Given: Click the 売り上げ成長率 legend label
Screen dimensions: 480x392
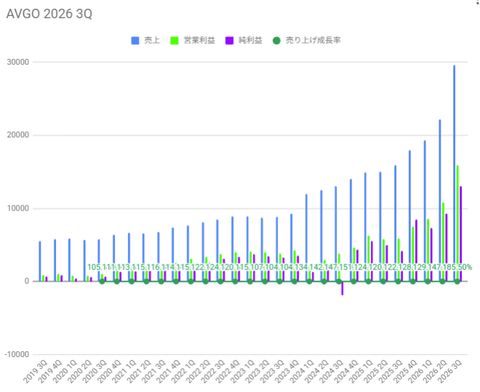Looking at the screenshot, I should [313, 40].
